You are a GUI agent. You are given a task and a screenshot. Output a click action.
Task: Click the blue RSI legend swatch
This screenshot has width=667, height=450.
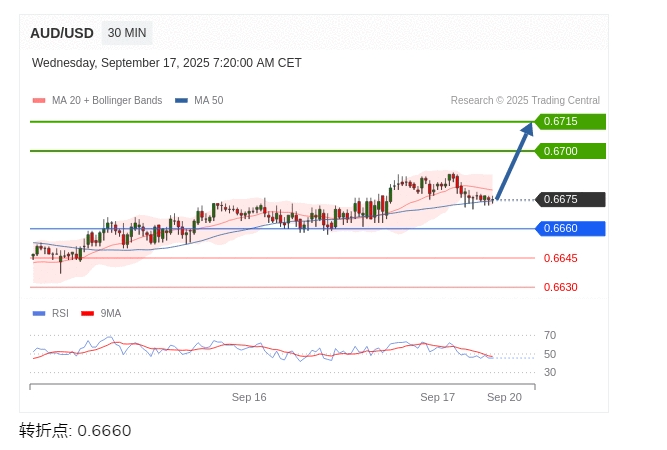pos(39,314)
